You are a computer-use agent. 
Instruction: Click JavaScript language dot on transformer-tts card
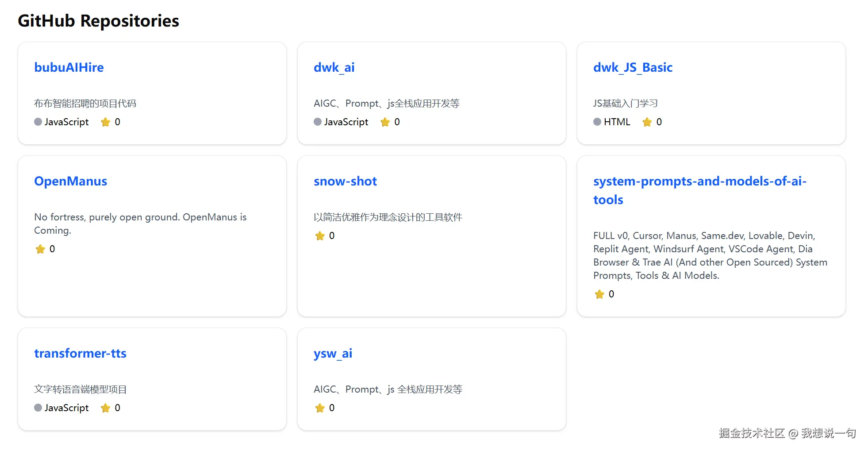coord(38,408)
